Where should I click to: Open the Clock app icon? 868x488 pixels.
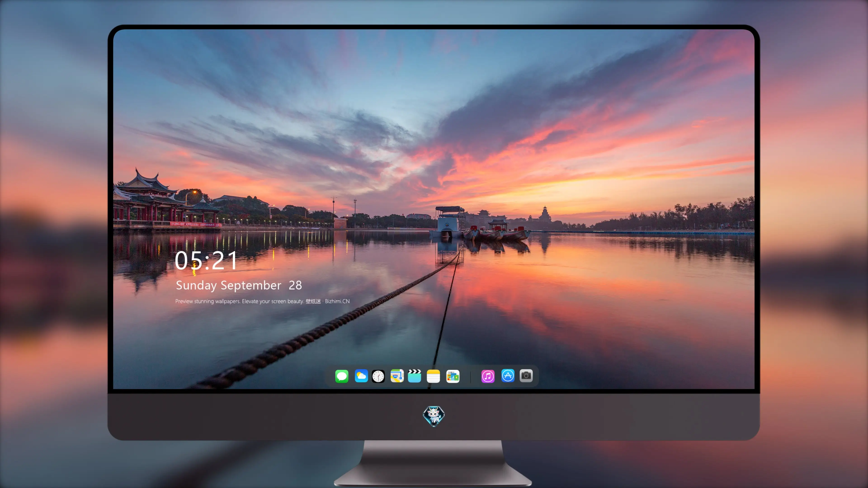378,376
